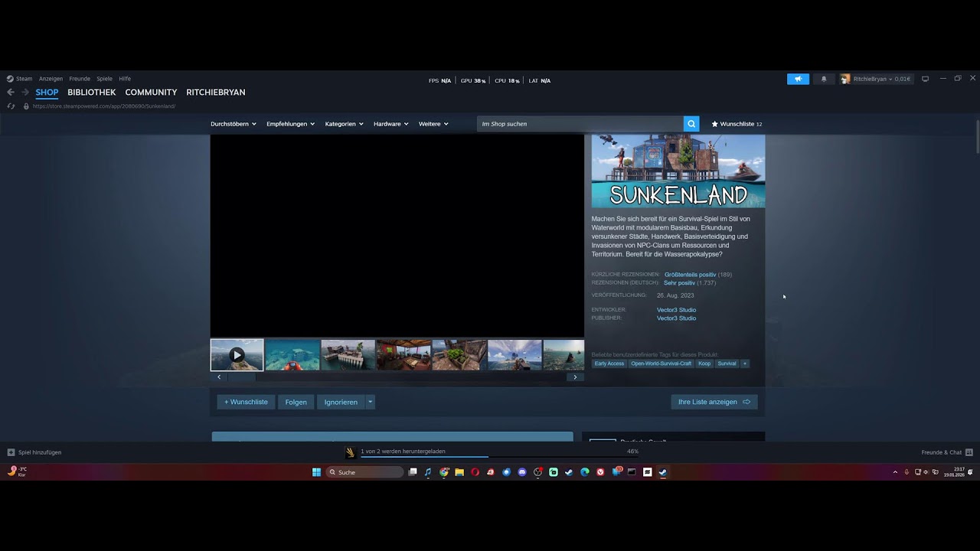The image size is (980, 551).
Task: Switch to Big Picture mode via monitor icon
Action: click(925, 79)
